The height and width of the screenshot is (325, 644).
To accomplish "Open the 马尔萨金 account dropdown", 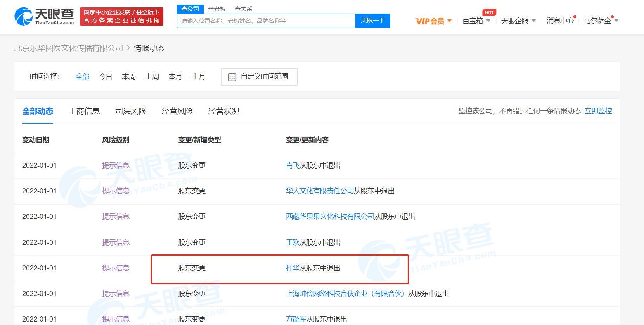I will pyautogui.click(x=601, y=21).
